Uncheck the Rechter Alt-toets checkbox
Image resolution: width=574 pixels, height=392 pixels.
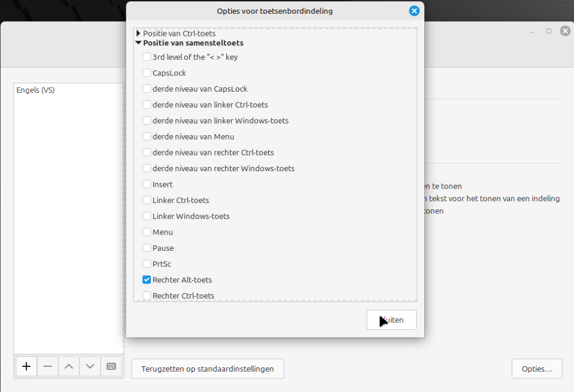(x=147, y=279)
